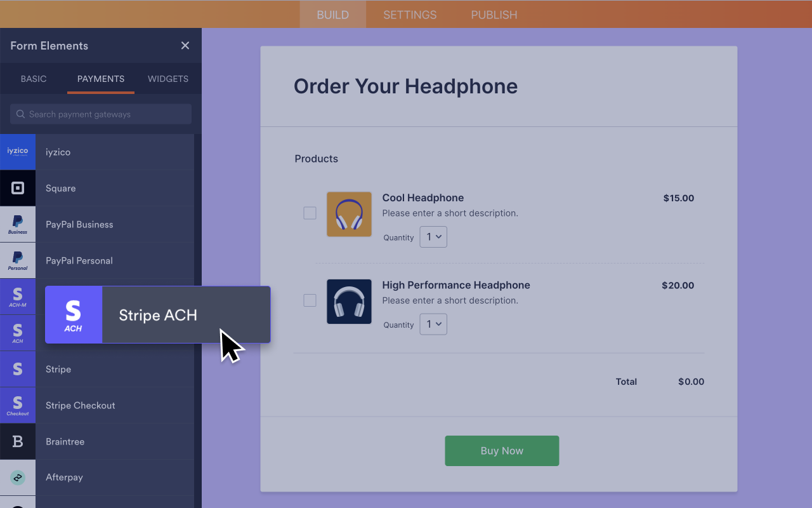The height and width of the screenshot is (508, 812).
Task: Check the Cool Headphone product checkbox
Action: [x=310, y=213]
